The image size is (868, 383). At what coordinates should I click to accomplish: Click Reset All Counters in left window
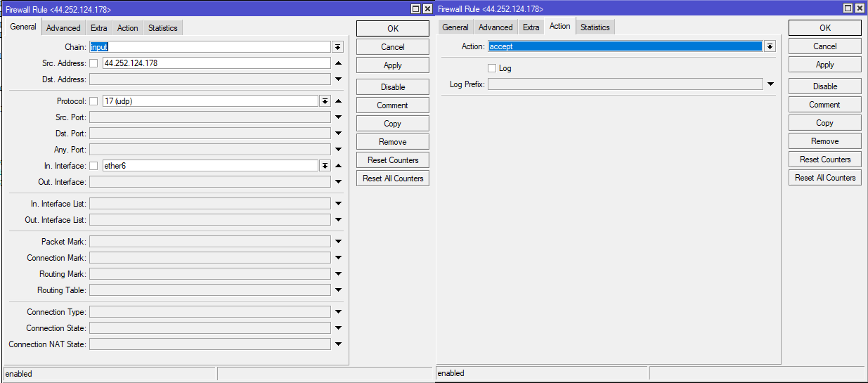click(393, 178)
